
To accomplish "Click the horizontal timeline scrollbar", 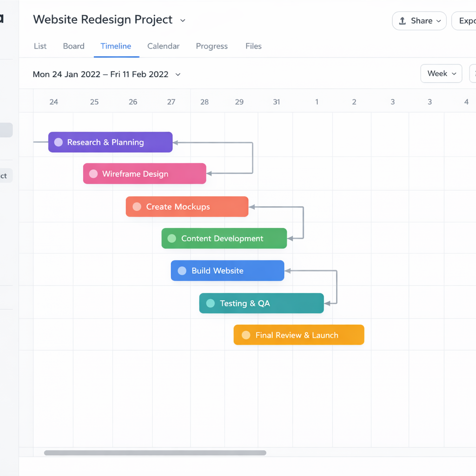I will [x=155, y=453].
